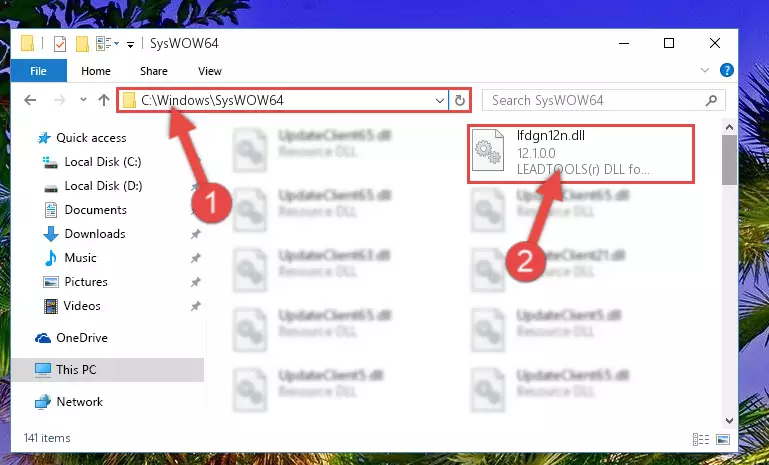Open Downloads in navigation pane
The image size is (769, 465).
coord(95,234)
